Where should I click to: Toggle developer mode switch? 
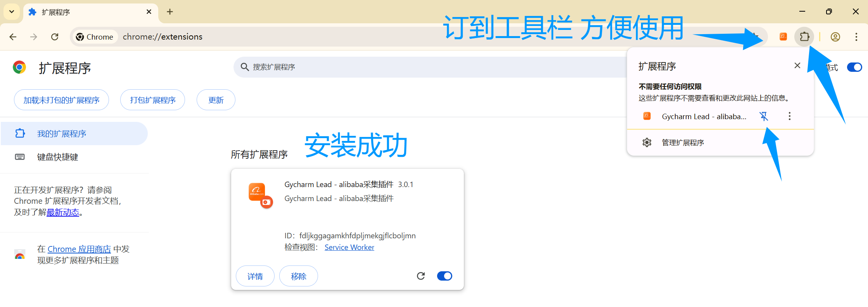pyautogui.click(x=854, y=67)
